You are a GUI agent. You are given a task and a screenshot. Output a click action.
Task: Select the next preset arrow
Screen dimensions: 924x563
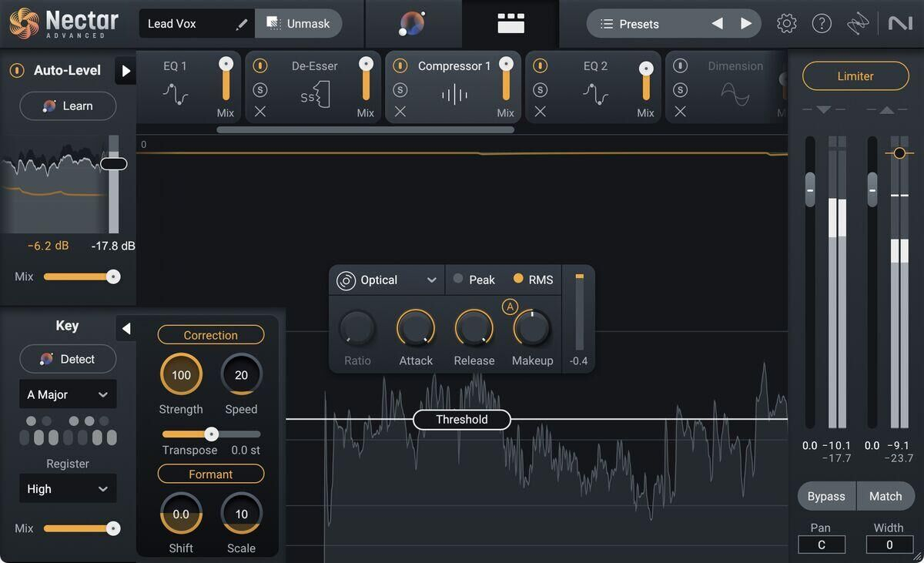pos(745,24)
